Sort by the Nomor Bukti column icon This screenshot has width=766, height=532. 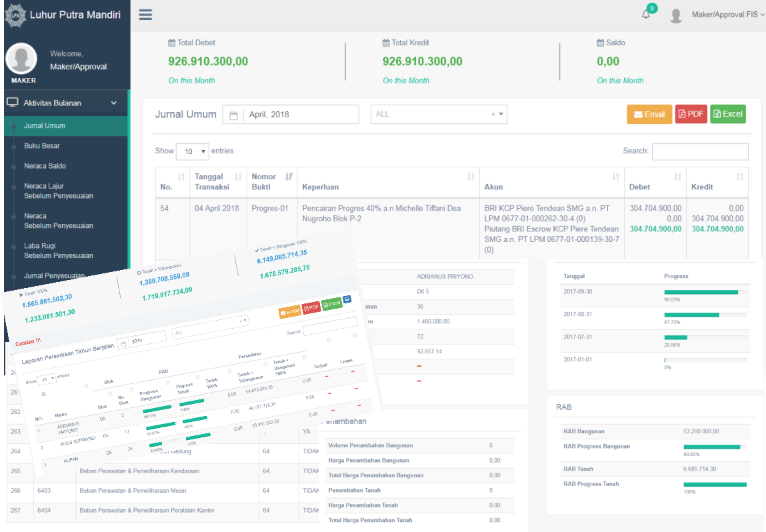pos(289,177)
